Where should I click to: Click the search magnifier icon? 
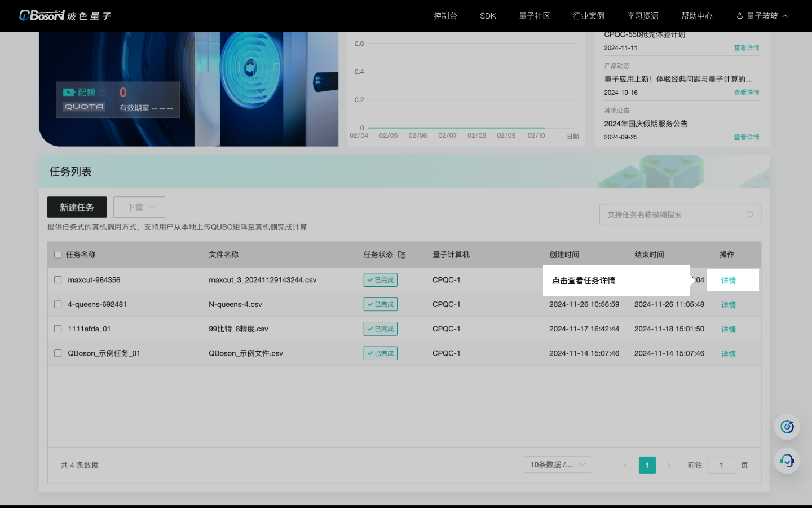click(749, 214)
